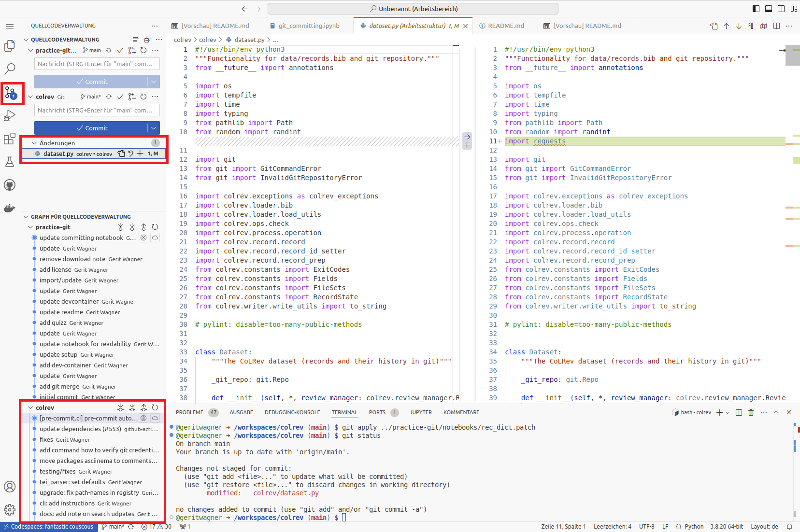Open the GitHub view in activity bar
The image size is (800, 532).
10,185
